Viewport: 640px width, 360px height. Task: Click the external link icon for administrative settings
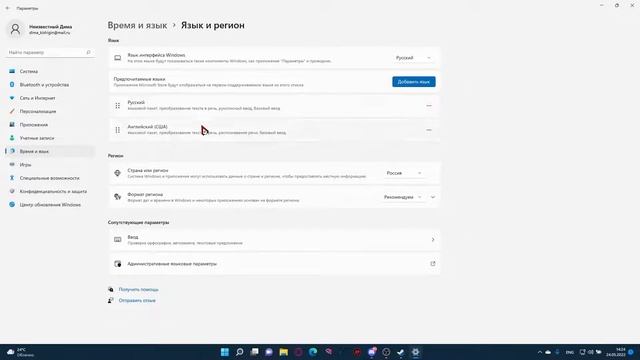(x=433, y=264)
